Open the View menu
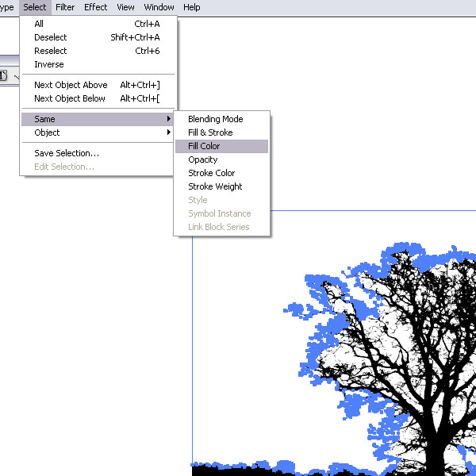 point(125,7)
